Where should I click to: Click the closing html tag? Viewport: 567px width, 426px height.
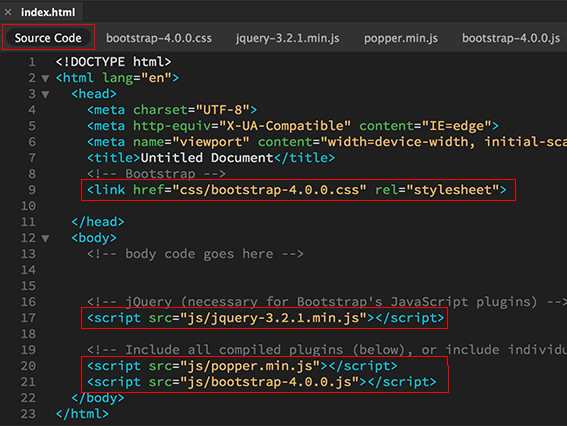(82, 414)
